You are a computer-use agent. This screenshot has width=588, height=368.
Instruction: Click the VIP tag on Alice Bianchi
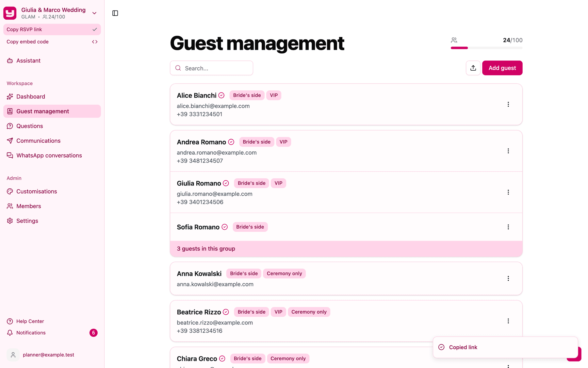274,95
